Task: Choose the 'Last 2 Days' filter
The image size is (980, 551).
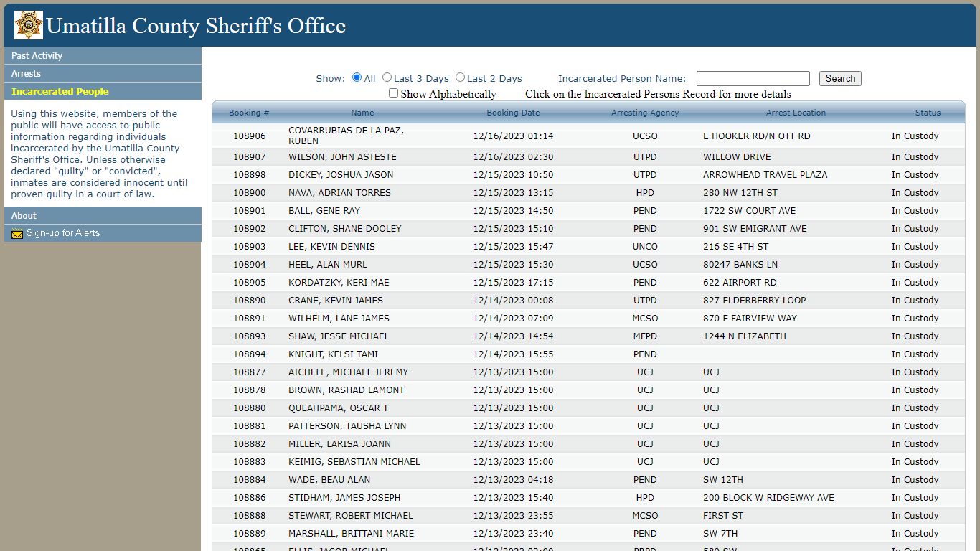Action: 461,77
